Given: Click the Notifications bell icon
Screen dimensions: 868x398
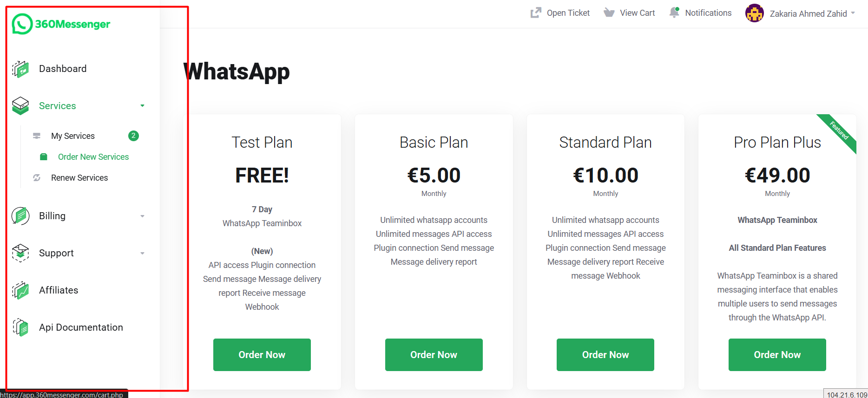Looking at the screenshot, I should pos(674,13).
